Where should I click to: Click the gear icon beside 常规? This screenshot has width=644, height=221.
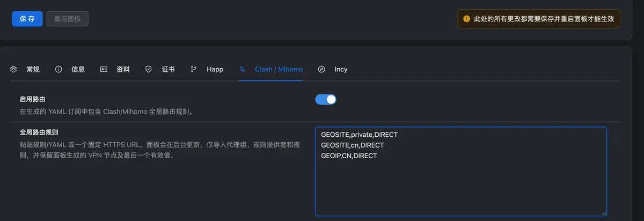(14, 69)
